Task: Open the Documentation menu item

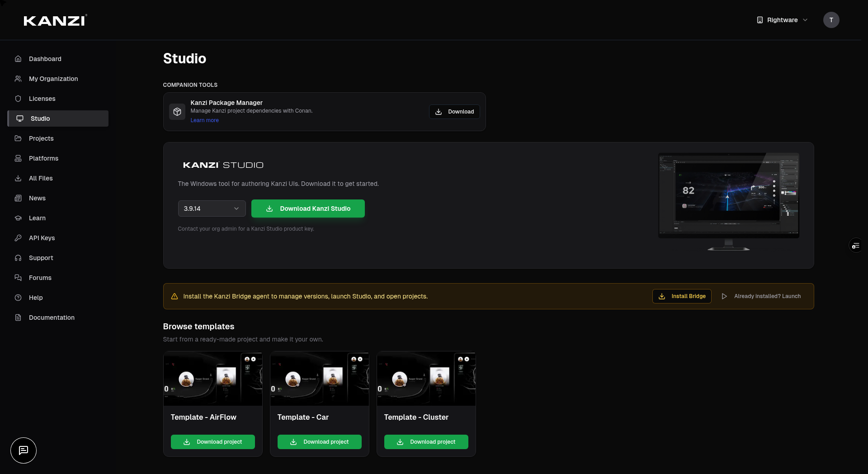Action: pyautogui.click(x=58, y=318)
